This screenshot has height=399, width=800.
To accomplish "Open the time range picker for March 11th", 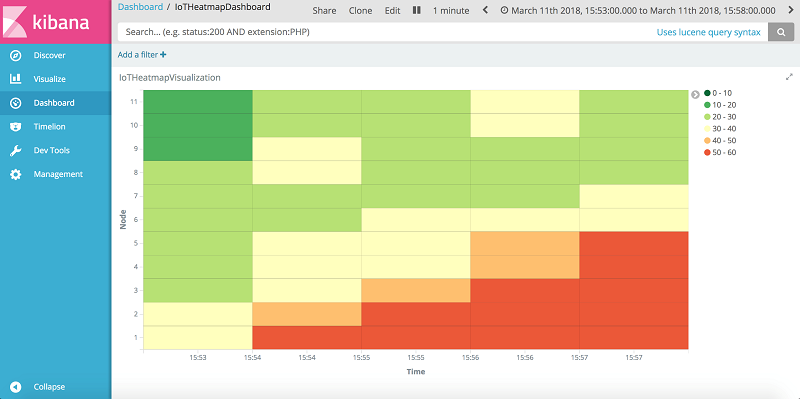I will point(638,11).
